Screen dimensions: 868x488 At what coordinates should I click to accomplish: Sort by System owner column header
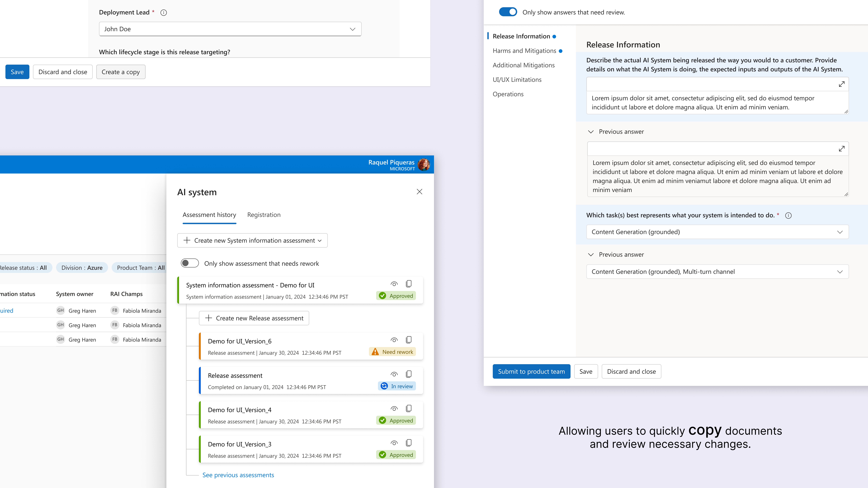point(74,294)
